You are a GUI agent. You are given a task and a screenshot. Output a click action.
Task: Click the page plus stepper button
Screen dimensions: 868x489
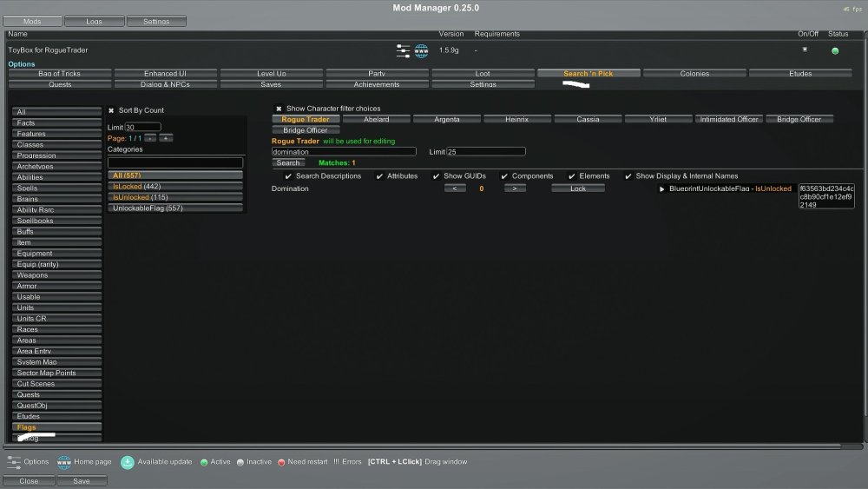[166, 138]
